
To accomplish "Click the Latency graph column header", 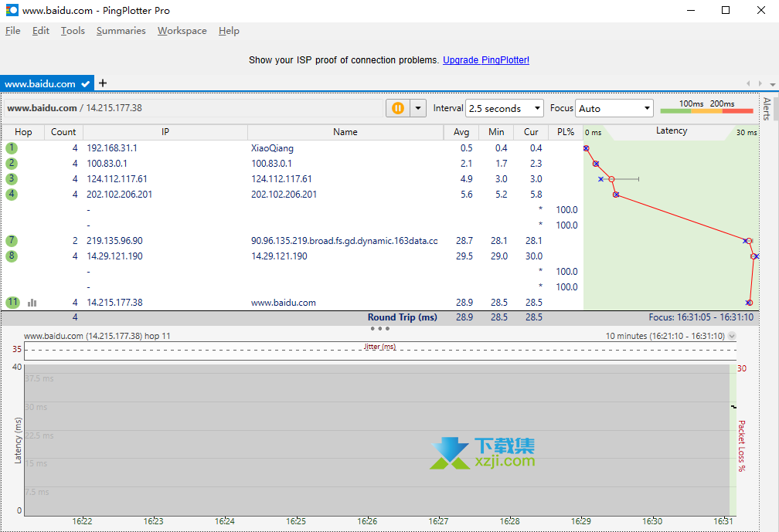I will pos(671,131).
